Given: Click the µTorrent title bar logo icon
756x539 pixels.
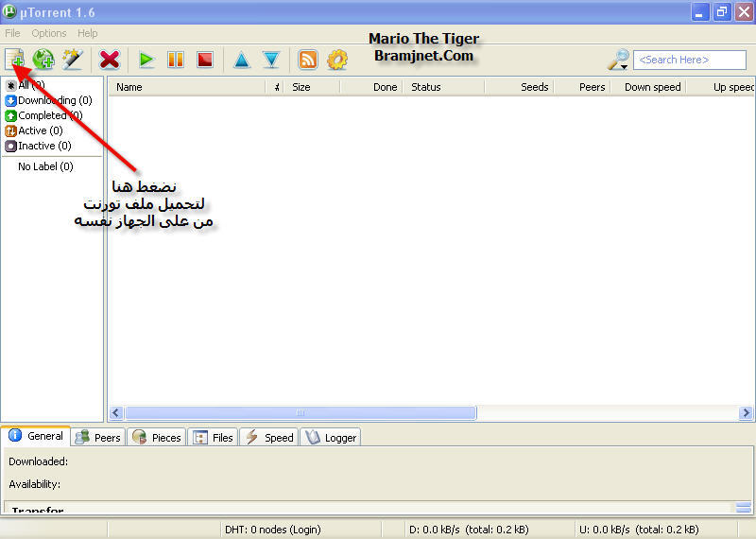Looking at the screenshot, I should point(9,11).
